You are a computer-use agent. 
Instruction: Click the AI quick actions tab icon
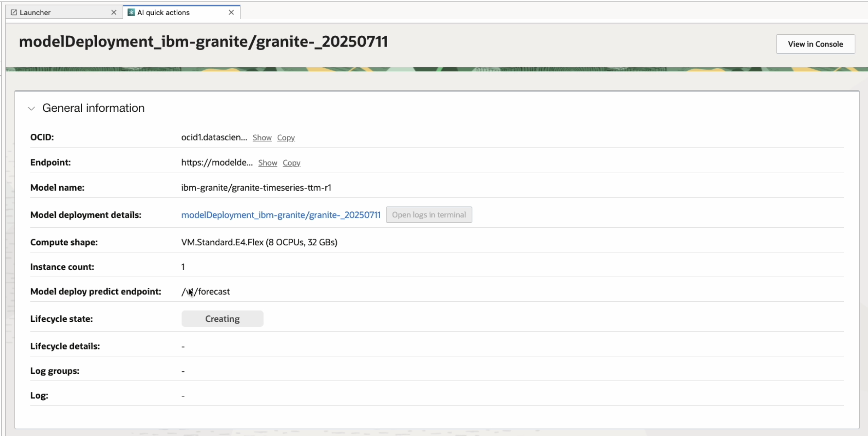131,12
